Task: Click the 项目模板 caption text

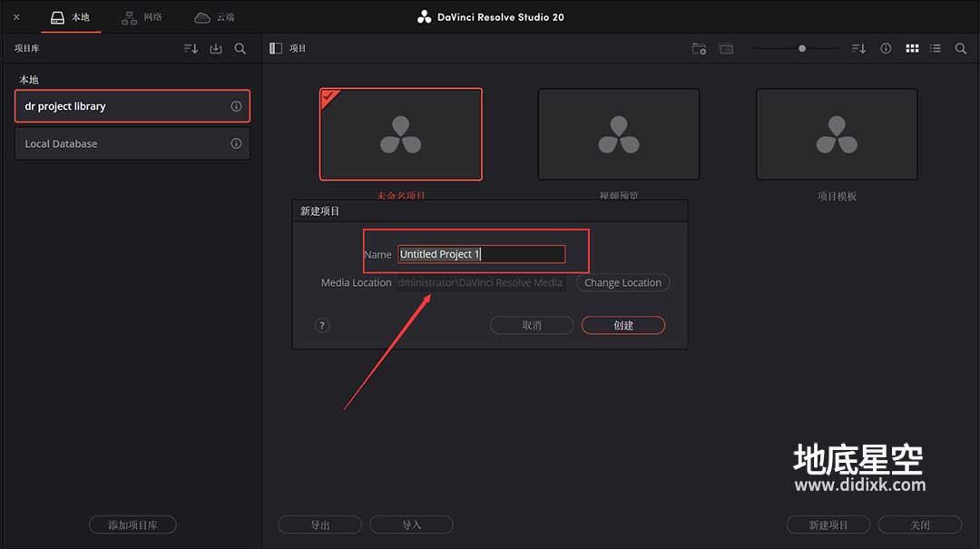Action: [x=837, y=196]
